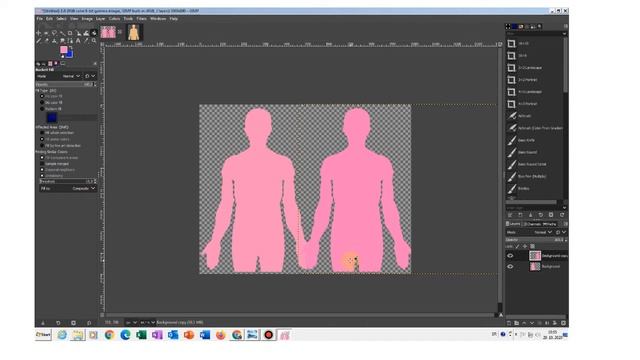Toggle Antialiasing checkbox
640x360 pixels.
(x=42, y=176)
